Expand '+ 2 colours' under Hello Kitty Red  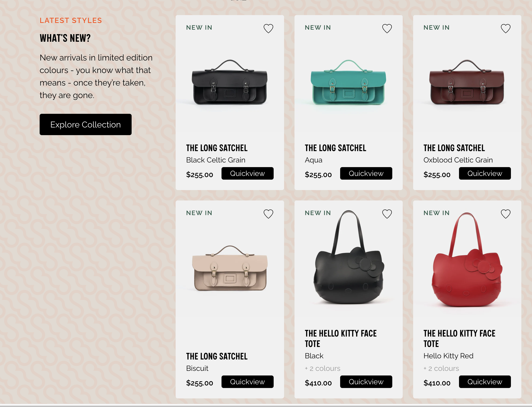441,368
